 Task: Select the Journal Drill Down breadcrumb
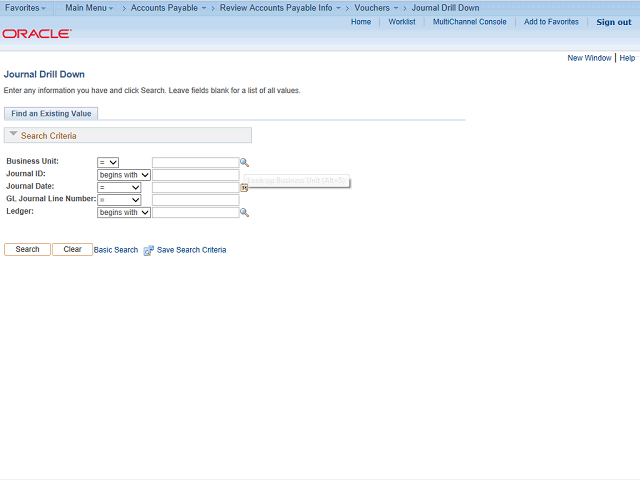click(445, 8)
